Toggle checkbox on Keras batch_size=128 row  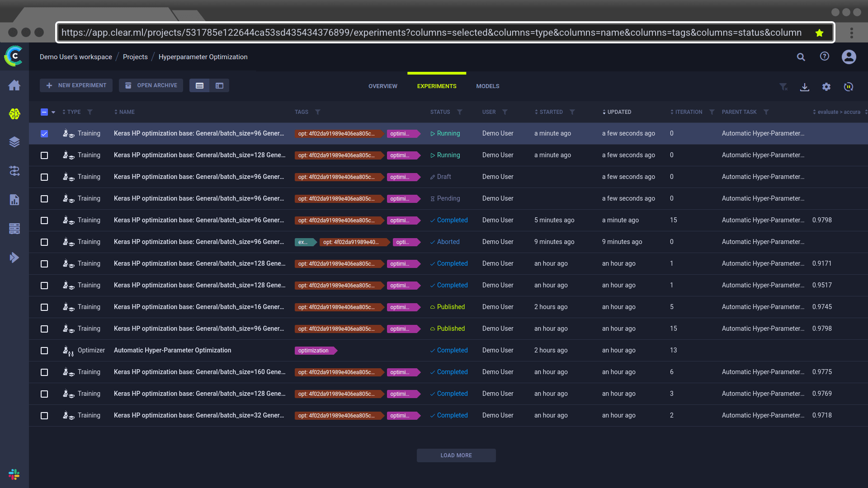point(45,155)
